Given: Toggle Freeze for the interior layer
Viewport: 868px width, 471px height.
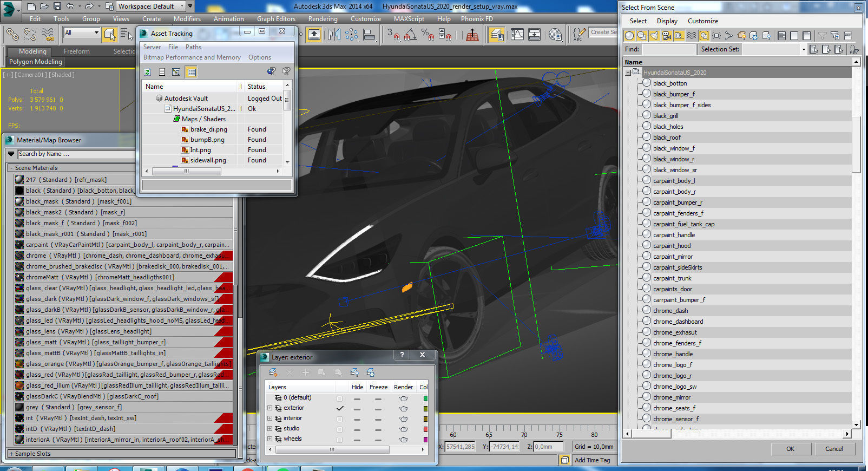Looking at the screenshot, I should tap(378, 418).
